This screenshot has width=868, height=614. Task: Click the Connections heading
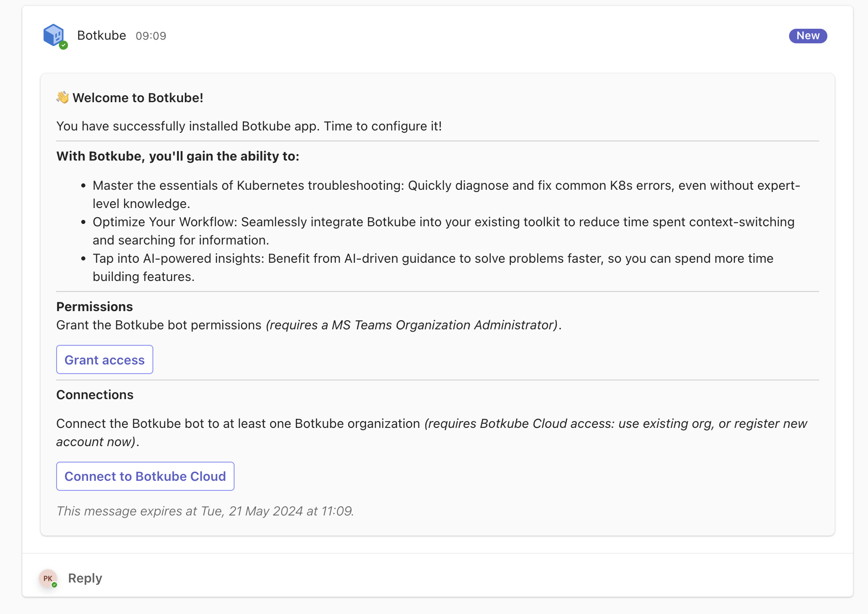pos(95,395)
